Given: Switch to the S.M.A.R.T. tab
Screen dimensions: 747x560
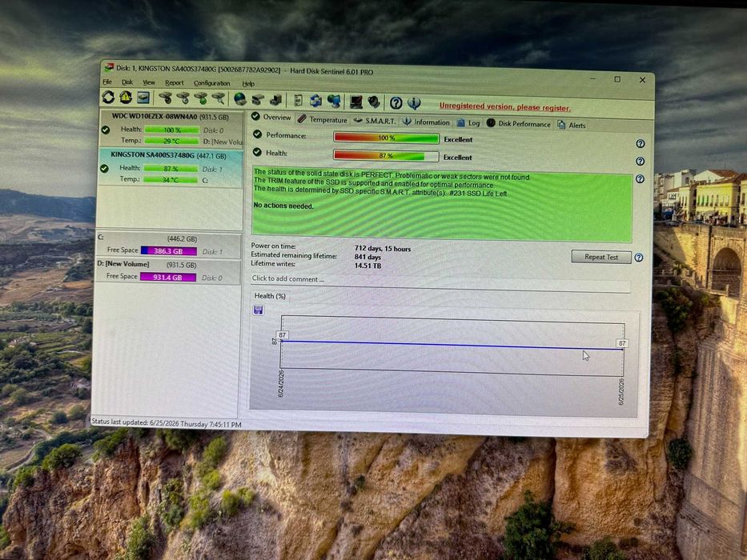Looking at the screenshot, I should click(x=375, y=121).
